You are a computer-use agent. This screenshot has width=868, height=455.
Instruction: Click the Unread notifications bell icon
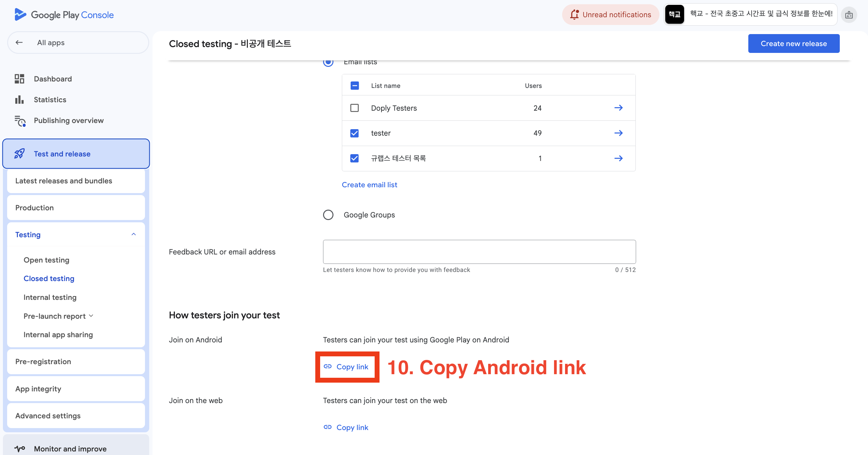[x=574, y=15]
